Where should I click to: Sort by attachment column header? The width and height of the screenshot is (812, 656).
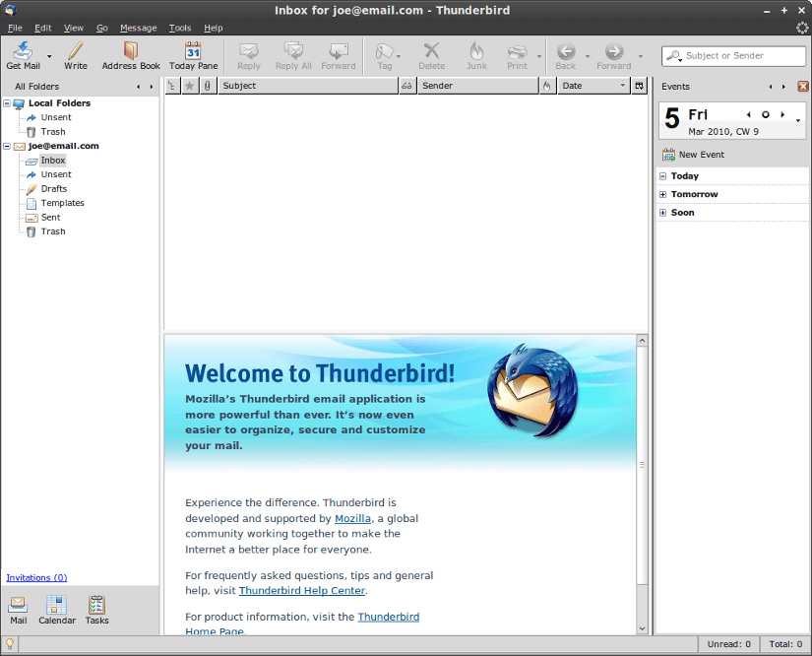(208, 86)
